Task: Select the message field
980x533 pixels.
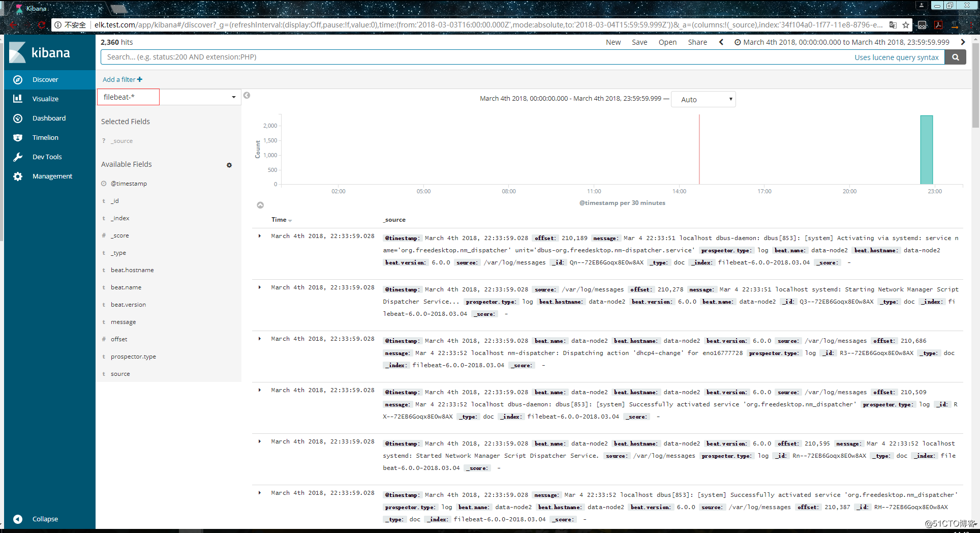Action: (124, 322)
